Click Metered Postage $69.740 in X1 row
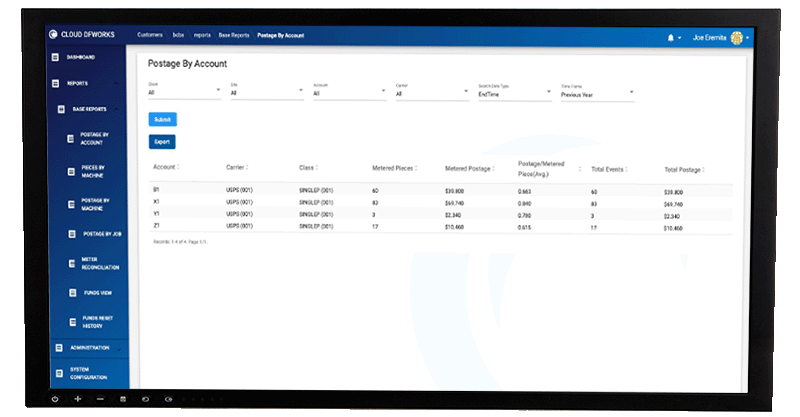Screen dimensions: 800x417 (454, 203)
